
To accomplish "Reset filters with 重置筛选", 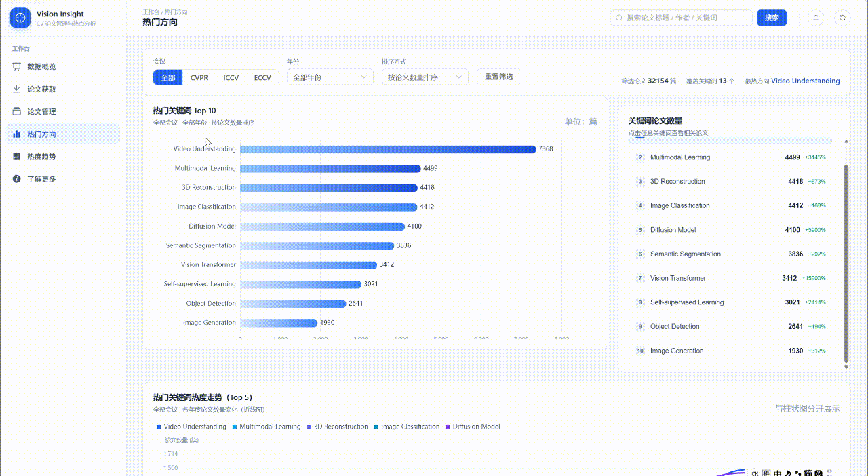I will click(499, 77).
